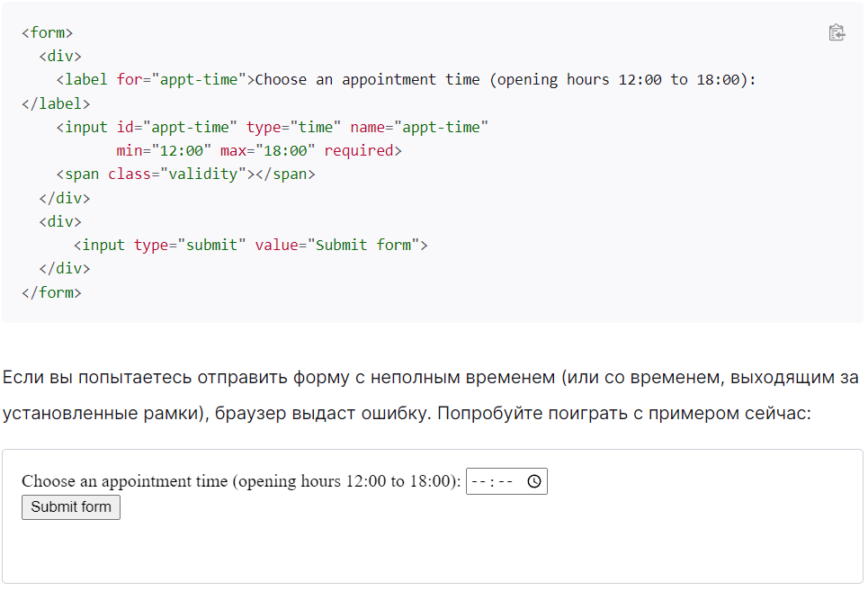
Task: Click the value="Submit form" attribute in the code
Action: coord(337,246)
